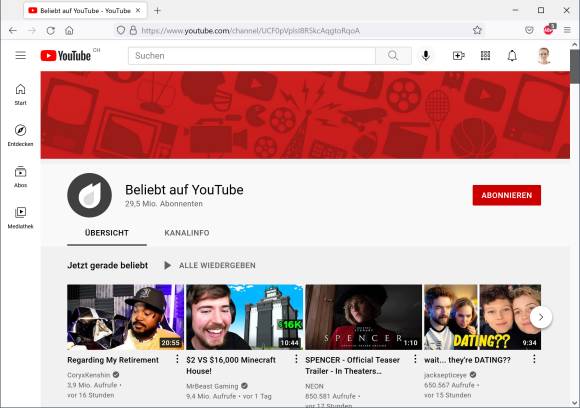Viewport: 580px width, 408px height.
Task: Open the adblock extension icon
Action: point(549,30)
